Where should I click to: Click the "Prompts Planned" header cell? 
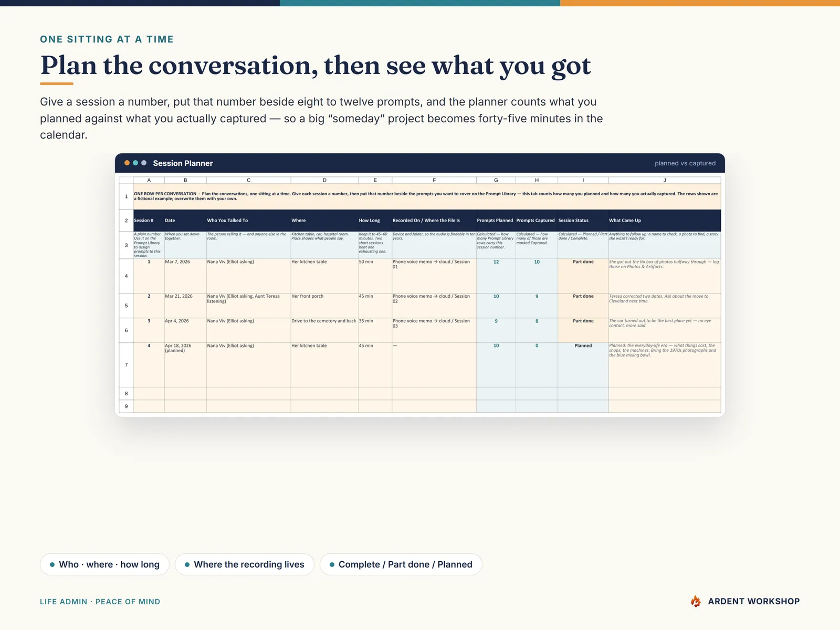pyautogui.click(x=496, y=220)
